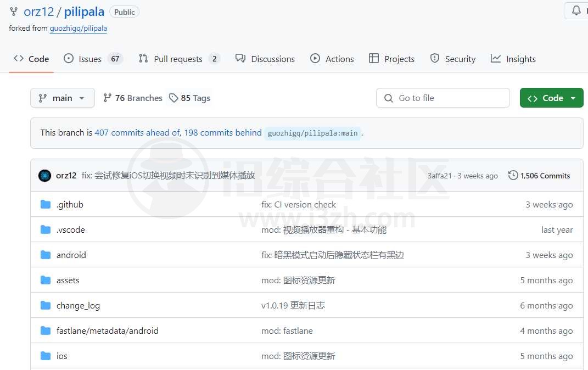Click the guozhigq/pilipala:main branch label

(312, 133)
